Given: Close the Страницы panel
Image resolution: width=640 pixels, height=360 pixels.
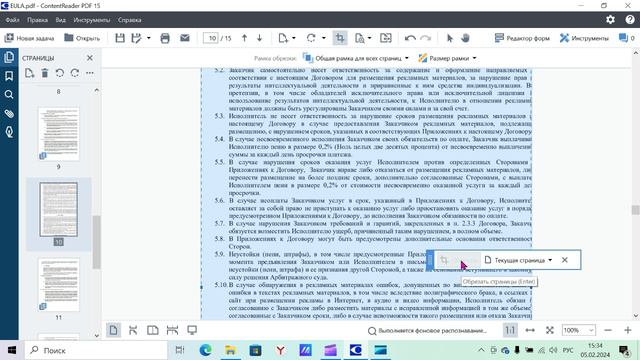Looking at the screenshot, I should (90, 58).
